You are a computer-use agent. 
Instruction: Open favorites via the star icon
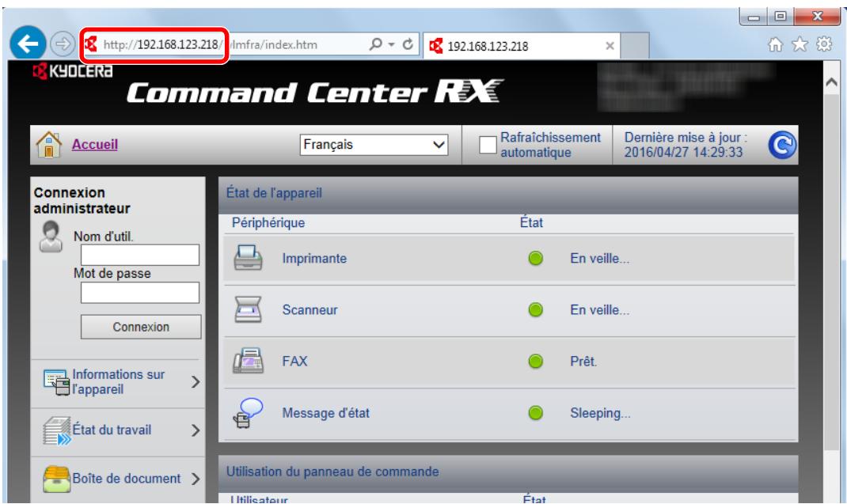(800, 44)
